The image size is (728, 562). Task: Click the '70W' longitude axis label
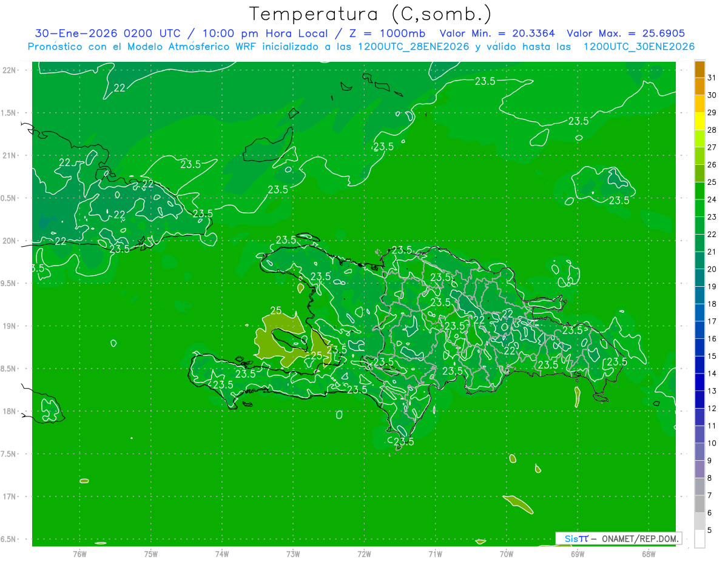tap(506, 554)
